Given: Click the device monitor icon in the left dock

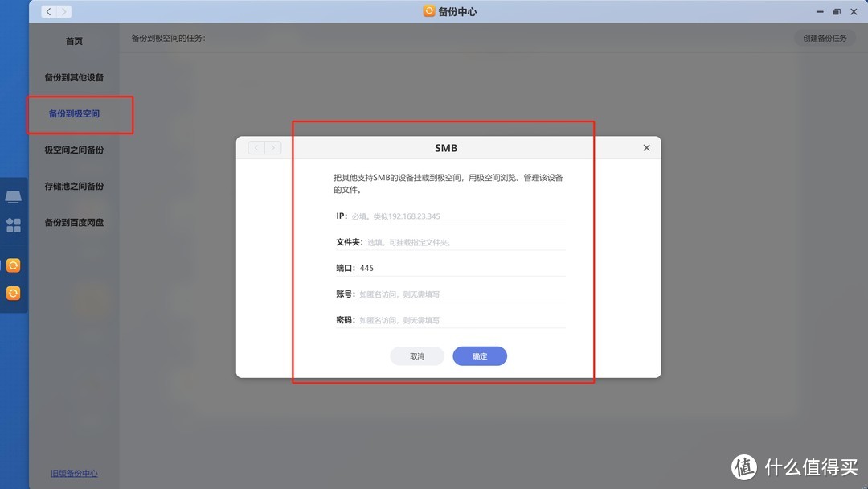Looking at the screenshot, I should tap(13, 196).
